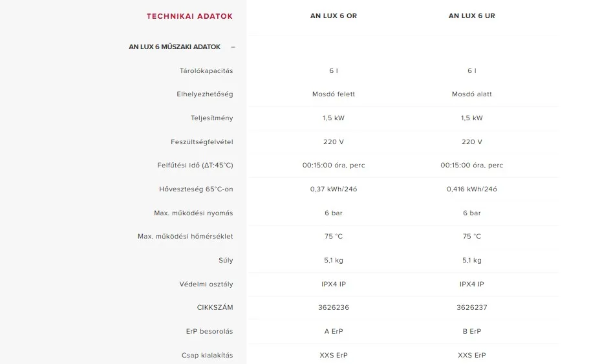Click the TECHNIKAI ADATOK heading

(190, 16)
